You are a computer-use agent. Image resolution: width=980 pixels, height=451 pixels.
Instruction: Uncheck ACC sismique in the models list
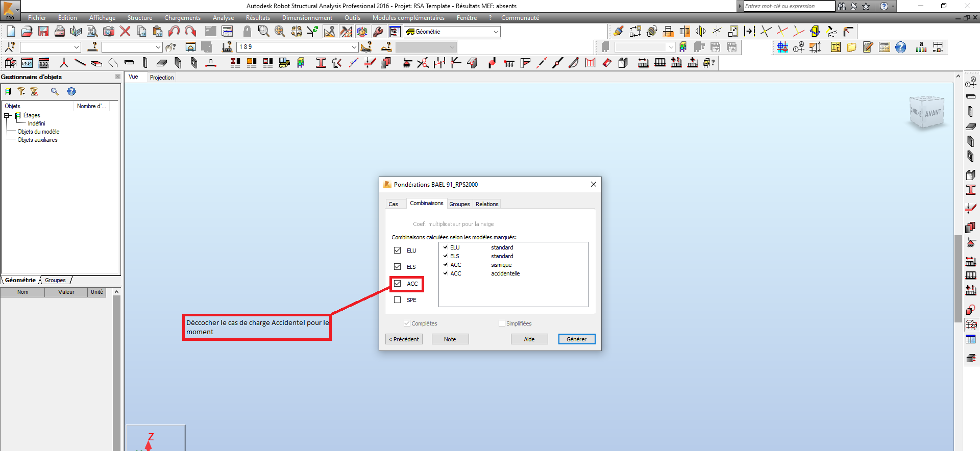point(446,265)
